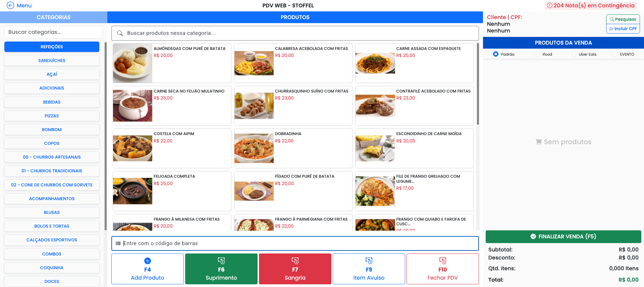
Task: Focus the Buscar produtos nessa categoria field
Action: (x=295, y=33)
